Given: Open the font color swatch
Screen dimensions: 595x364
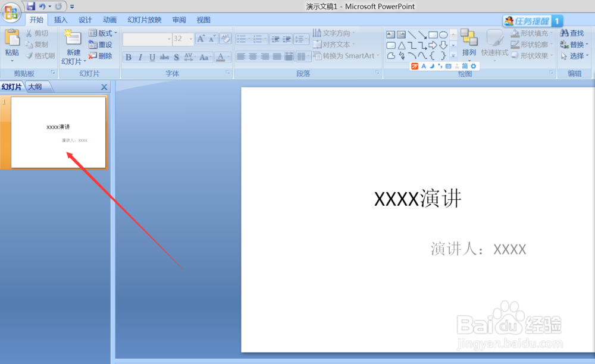Looking at the screenshot, I should (221, 57).
